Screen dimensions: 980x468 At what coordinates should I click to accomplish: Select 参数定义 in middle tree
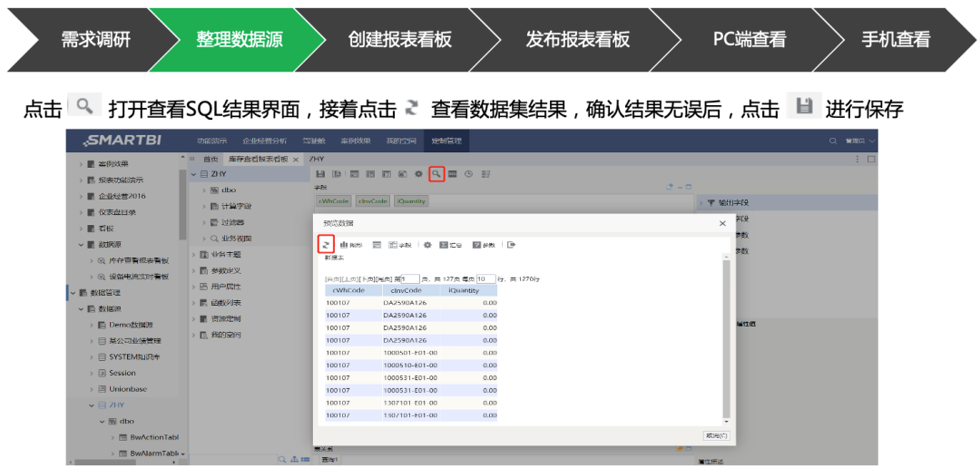(226, 270)
